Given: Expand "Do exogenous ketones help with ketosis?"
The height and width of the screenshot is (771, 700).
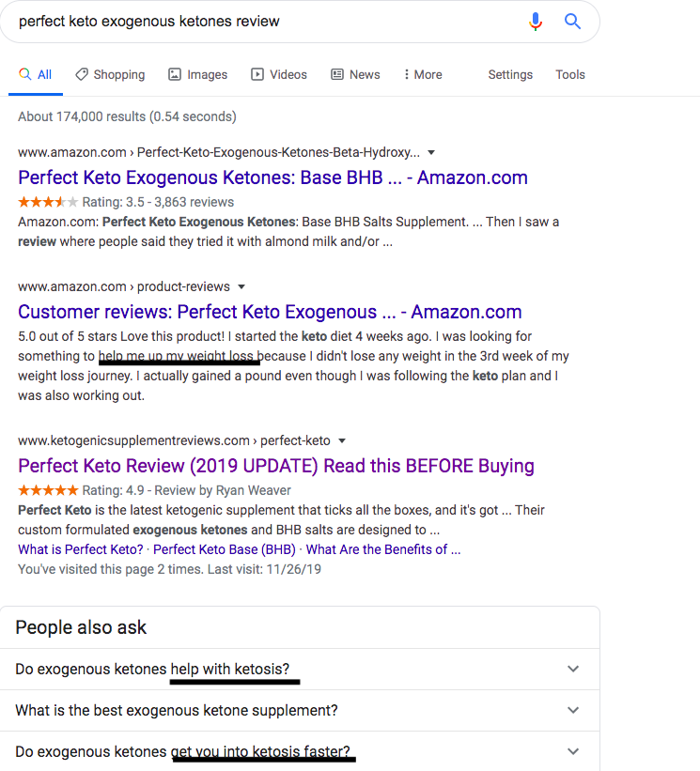Looking at the screenshot, I should click(573, 669).
